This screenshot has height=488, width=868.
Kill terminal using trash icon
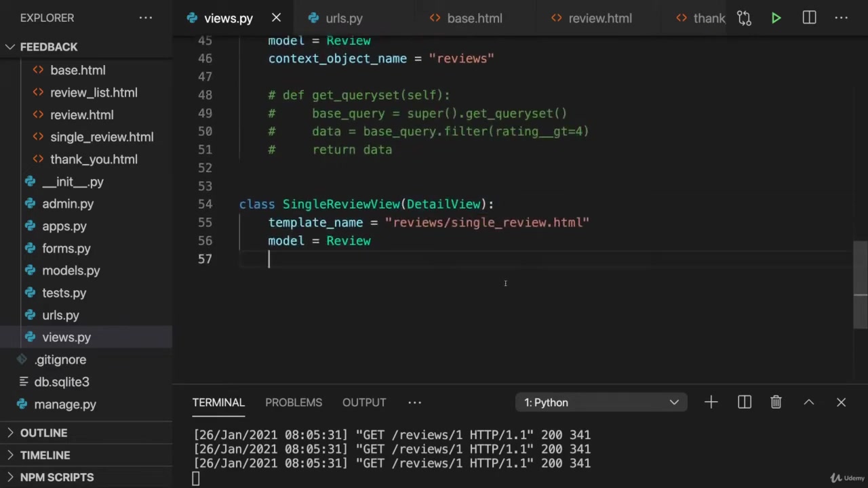[x=776, y=403]
